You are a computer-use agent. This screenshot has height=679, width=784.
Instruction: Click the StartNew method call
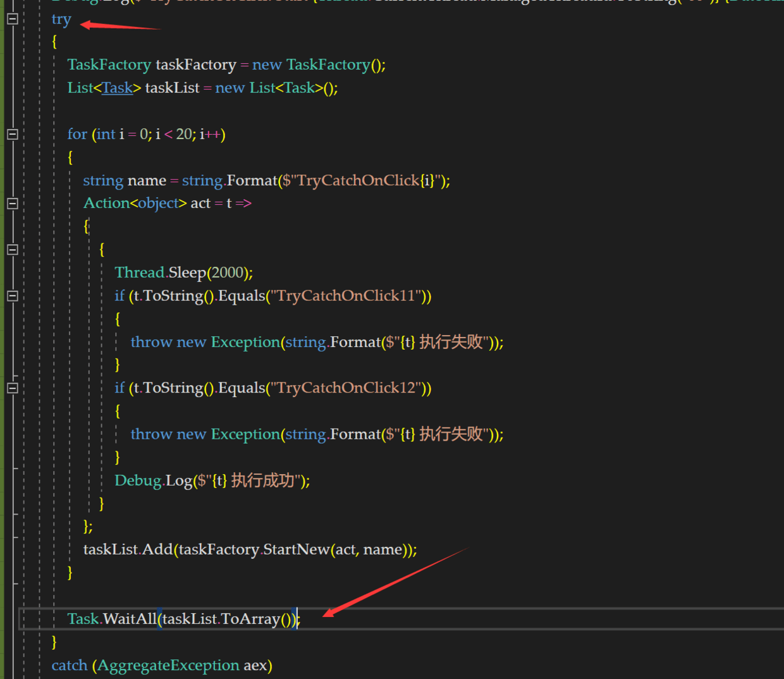[296, 549]
